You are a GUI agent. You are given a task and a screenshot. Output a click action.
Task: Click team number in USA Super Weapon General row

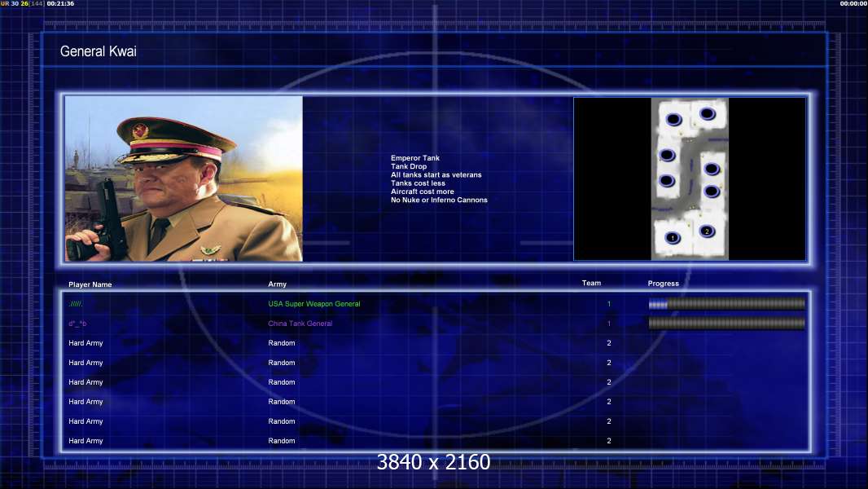609,304
